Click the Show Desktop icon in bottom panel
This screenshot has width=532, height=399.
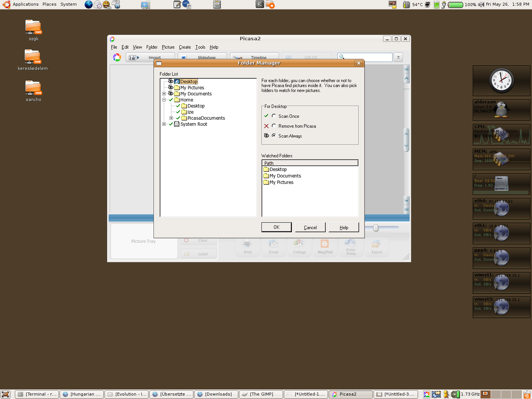click(x=5, y=394)
